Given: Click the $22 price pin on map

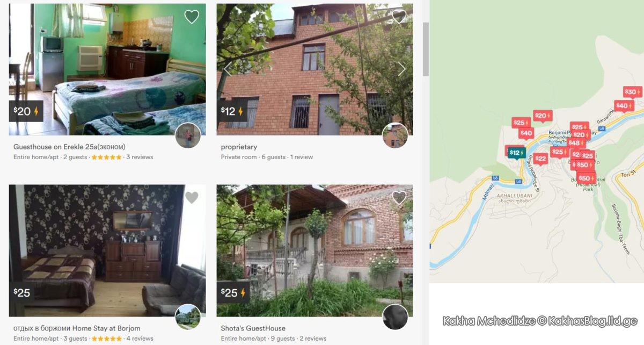Looking at the screenshot, I should [x=540, y=159].
